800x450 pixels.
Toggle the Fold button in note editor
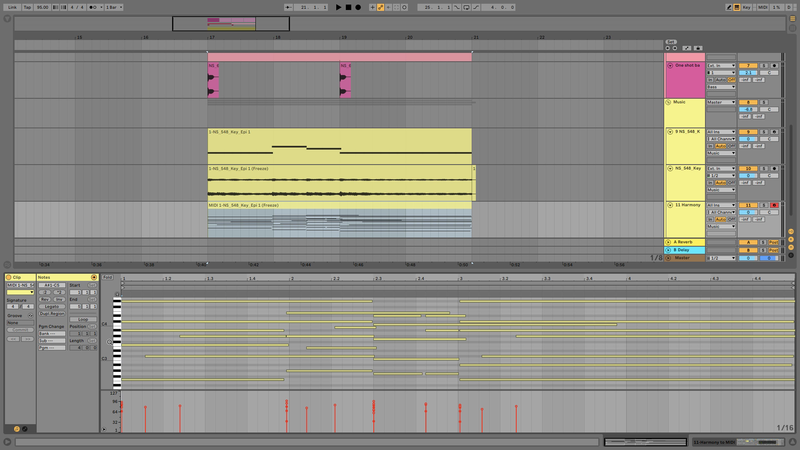[107, 277]
